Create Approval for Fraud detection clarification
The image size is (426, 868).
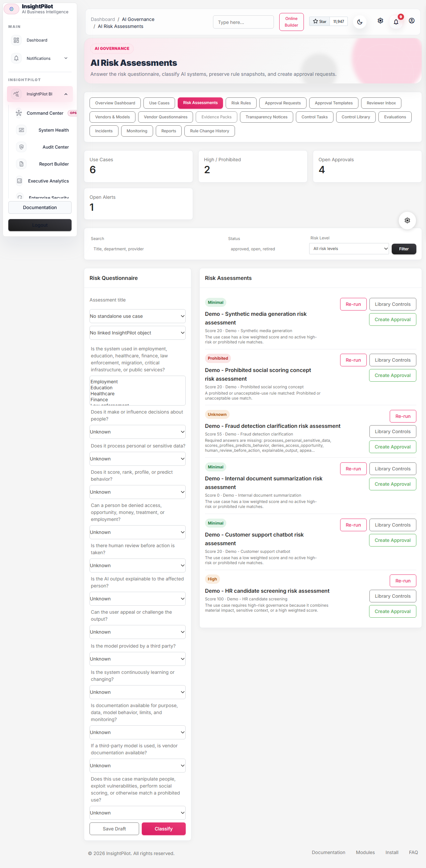pos(392,447)
